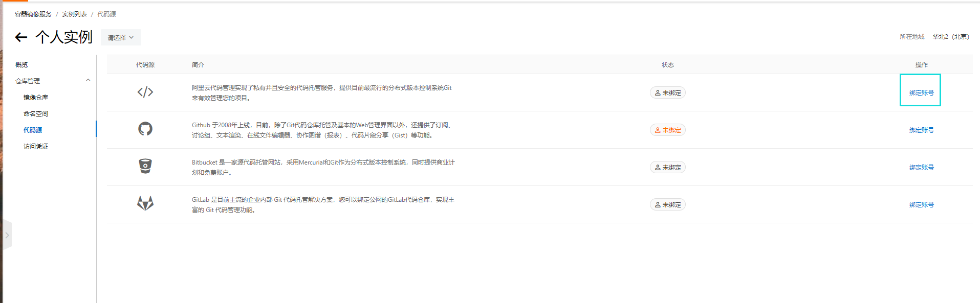The width and height of the screenshot is (980, 303).
Task: Click the GitLab 未绑定 status badge
Action: 667,205
